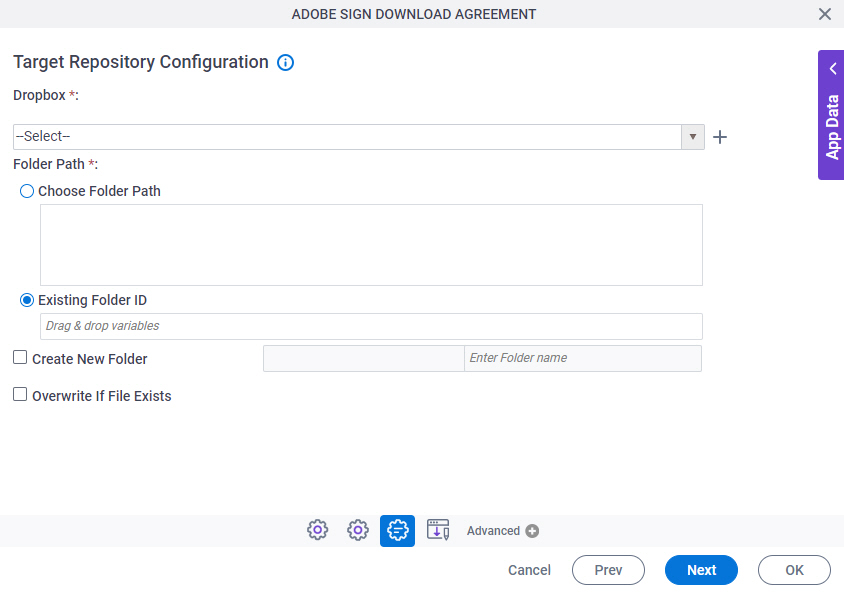Open the download settings step icon
This screenshot has width=844, height=593.
tap(438, 530)
